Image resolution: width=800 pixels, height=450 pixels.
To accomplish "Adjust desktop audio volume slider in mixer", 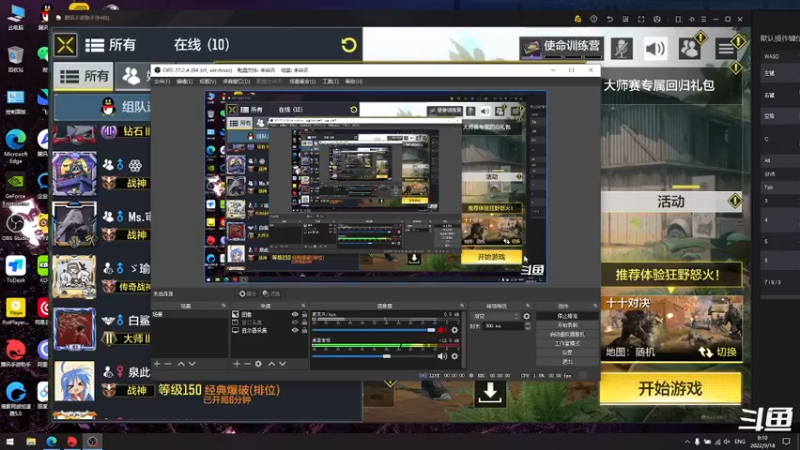I will click(x=374, y=356).
